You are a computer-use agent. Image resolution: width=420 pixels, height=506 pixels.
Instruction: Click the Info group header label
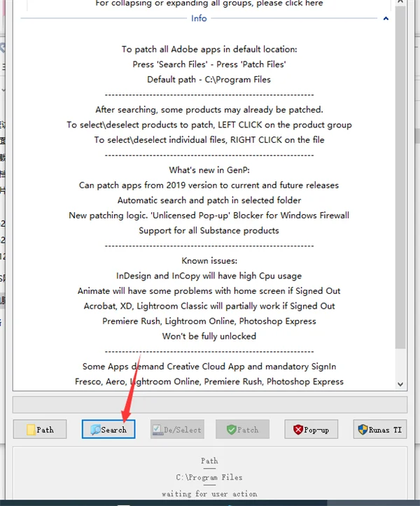[x=199, y=18]
